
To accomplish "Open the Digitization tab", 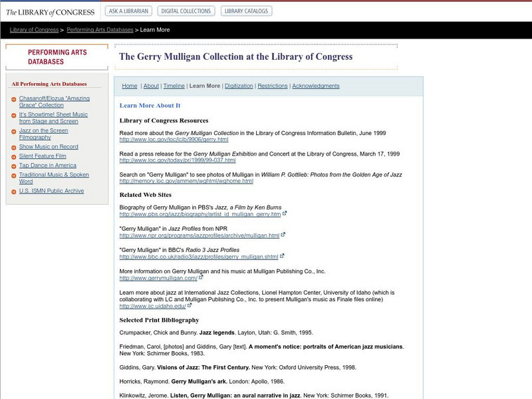I will tap(239, 86).
